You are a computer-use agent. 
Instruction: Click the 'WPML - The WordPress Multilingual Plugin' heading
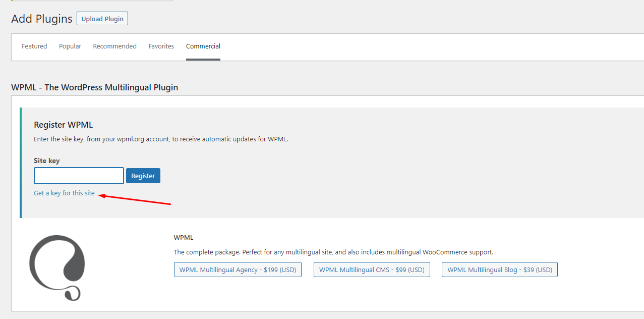[x=95, y=87]
